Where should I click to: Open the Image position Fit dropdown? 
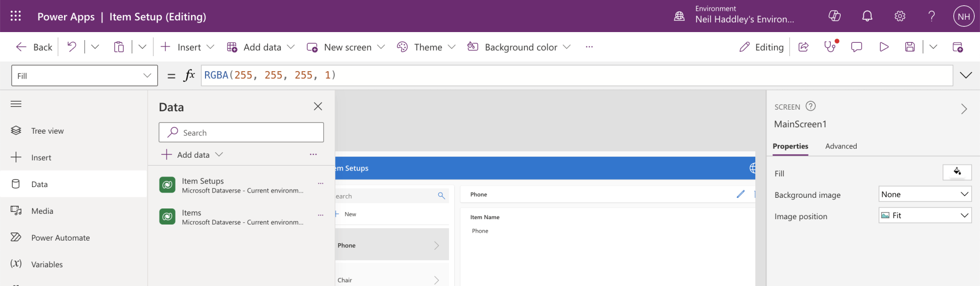coord(924,215)
